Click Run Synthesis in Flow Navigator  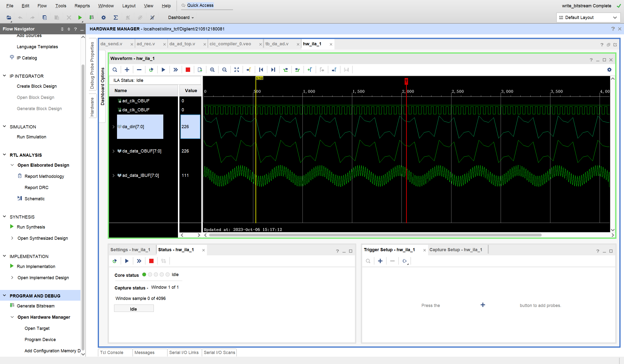[31, 227]
